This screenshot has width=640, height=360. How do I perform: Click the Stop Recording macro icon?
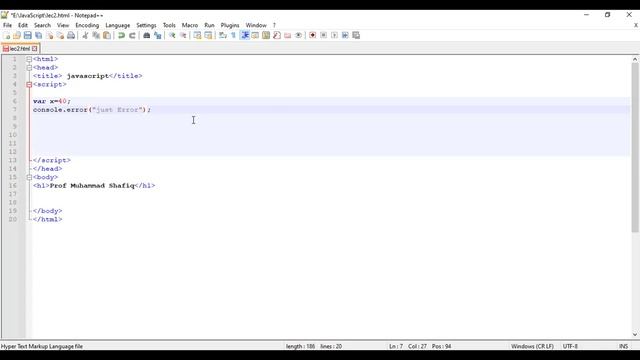coord(323,36)
